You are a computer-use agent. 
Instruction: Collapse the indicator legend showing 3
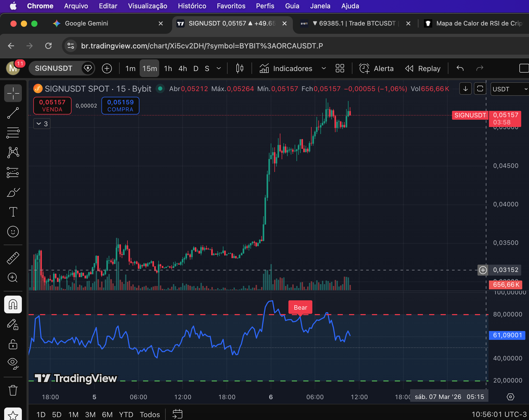42,124
